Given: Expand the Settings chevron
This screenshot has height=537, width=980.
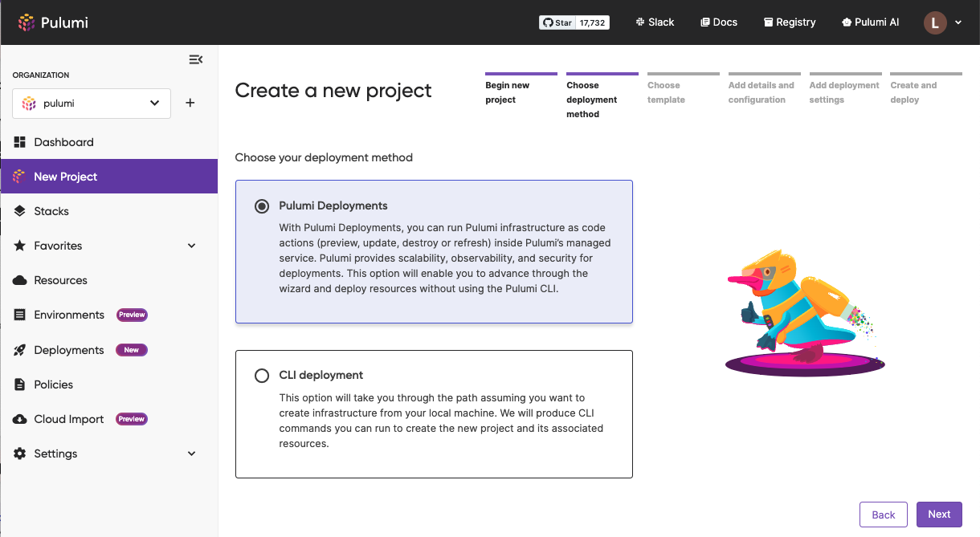Looking at the screenshot, I should (191, 454).
